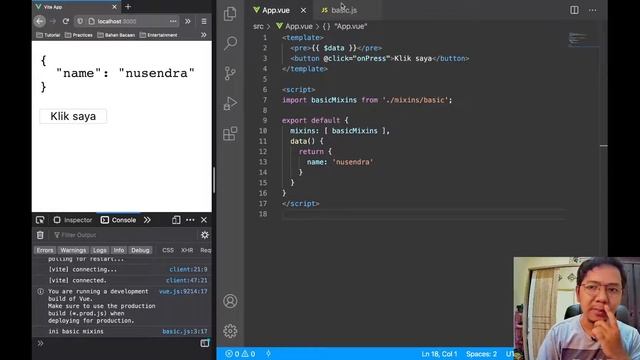Open the Accounts menu in activity bar
Screen dimensions: 640x360
(230, 301)
